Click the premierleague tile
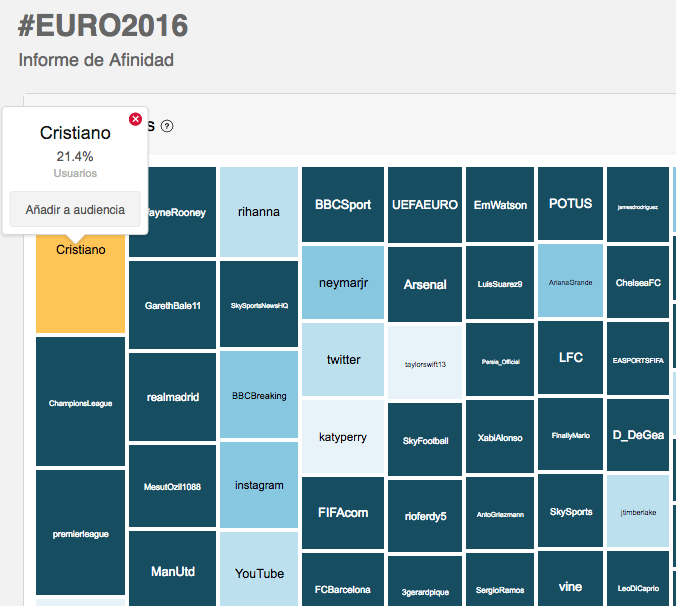The image size is (676, 606). click(x=81, y=533)
